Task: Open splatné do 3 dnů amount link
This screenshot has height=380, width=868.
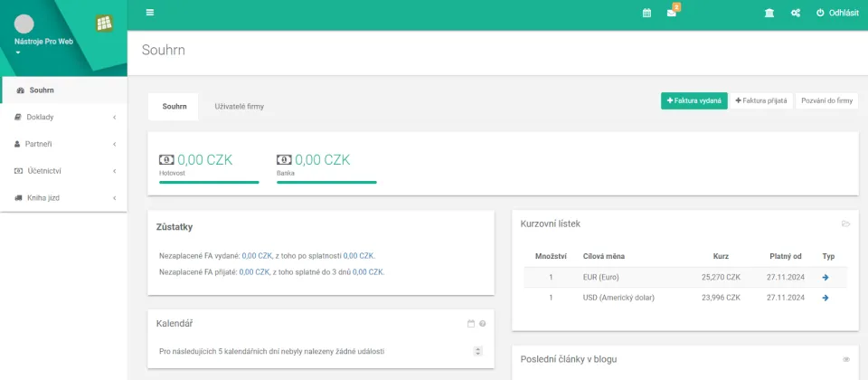Action: click(x=368, y=272)
